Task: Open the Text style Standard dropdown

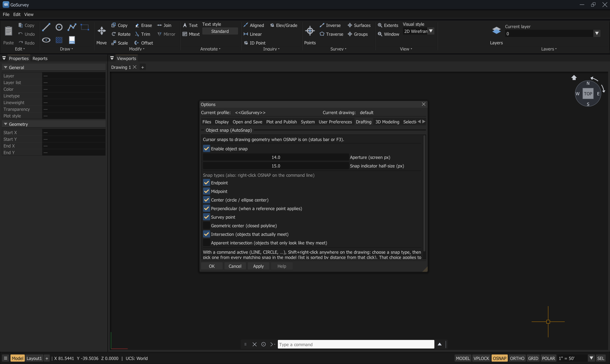Action: click(220, 31)
